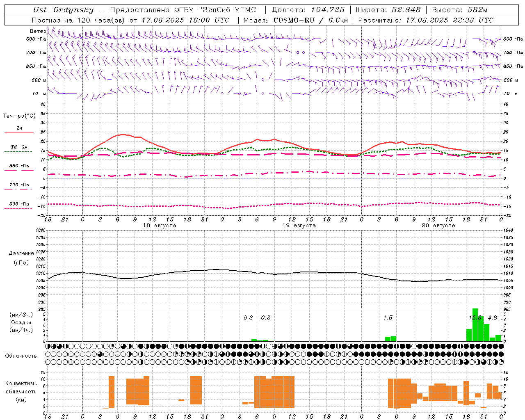Click the tallest green precipitation bar
This screenshot has width=525, height=420.
(475, 325)
